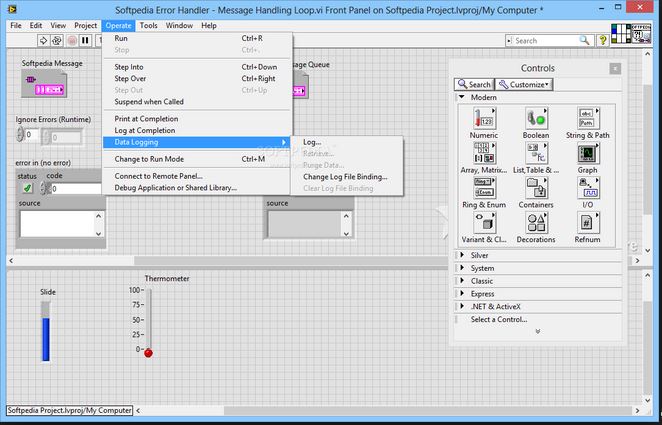The image size is (662, 425).
Task: Click the Run arrow toolbar button
Action: (44, 40)
